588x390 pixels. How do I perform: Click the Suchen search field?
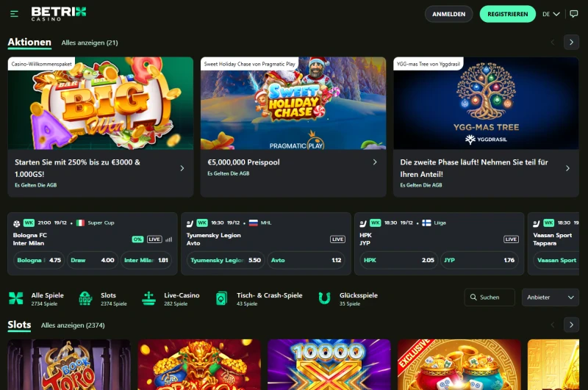pyautogui.click(x=490, y=297)
